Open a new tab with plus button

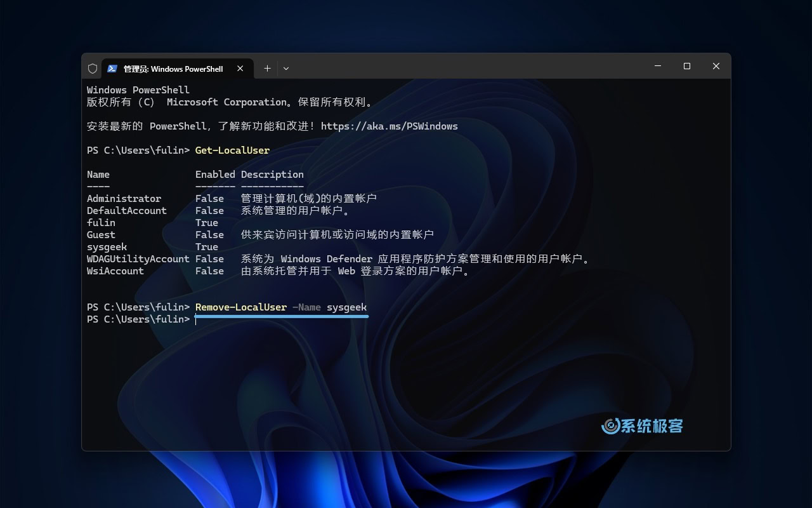tap(267, 69)
